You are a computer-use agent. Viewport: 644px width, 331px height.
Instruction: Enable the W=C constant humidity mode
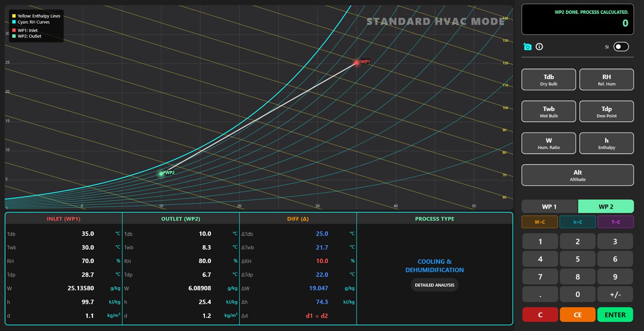540,222
